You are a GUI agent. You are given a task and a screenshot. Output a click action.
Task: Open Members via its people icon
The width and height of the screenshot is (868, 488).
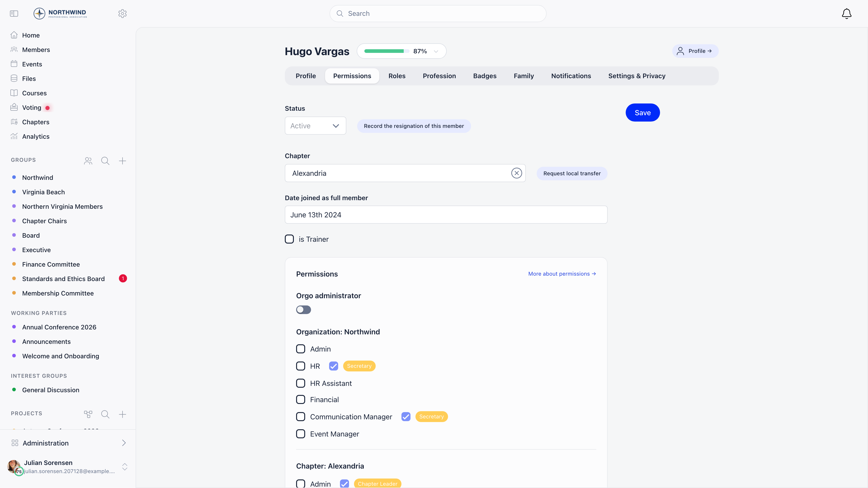(14, 49)
